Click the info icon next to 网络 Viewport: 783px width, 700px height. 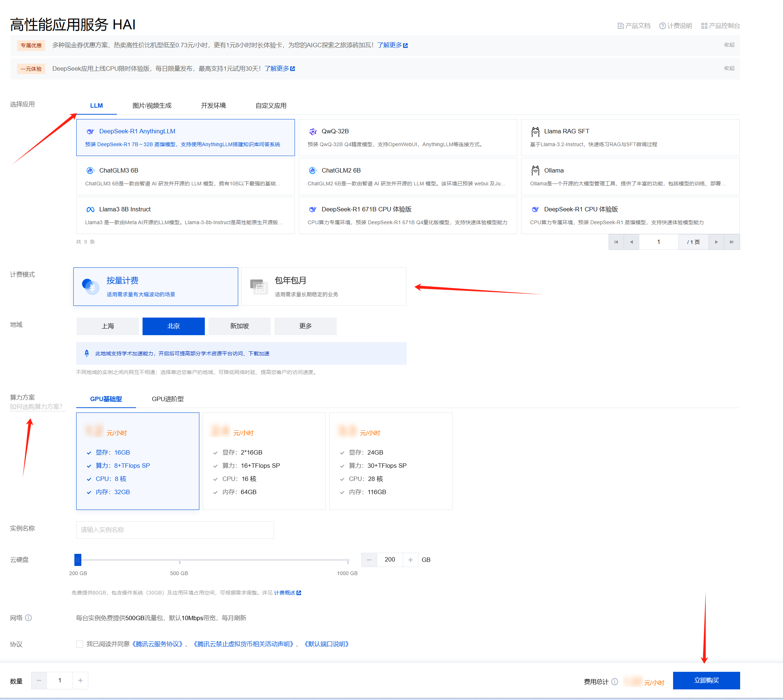pyautogui.click(x=29, y=618)
